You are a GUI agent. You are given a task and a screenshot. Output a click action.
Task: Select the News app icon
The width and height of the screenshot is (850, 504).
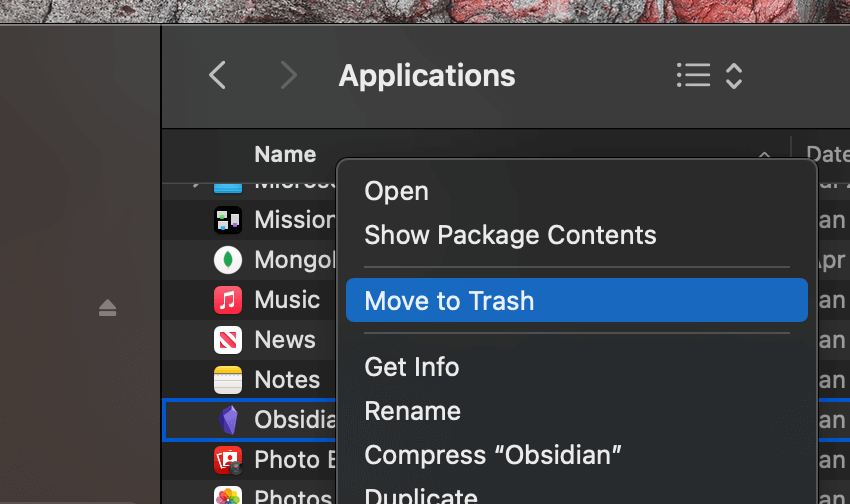coord(228,340)
